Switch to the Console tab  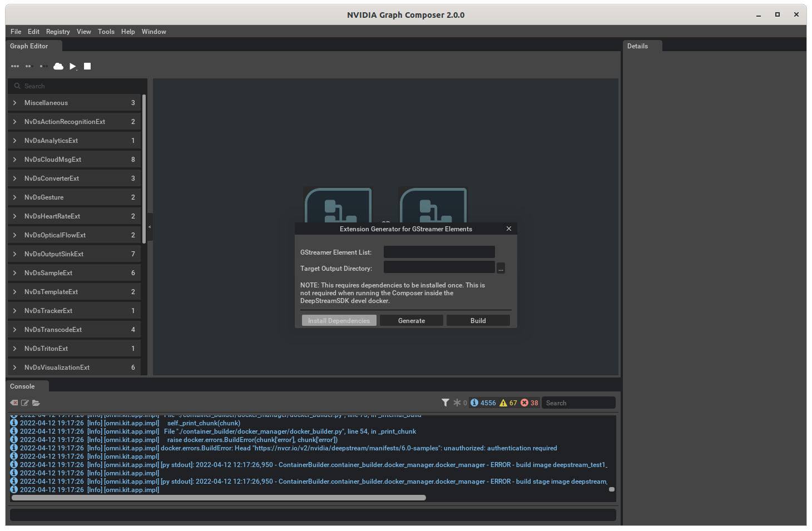pos(23,386)
